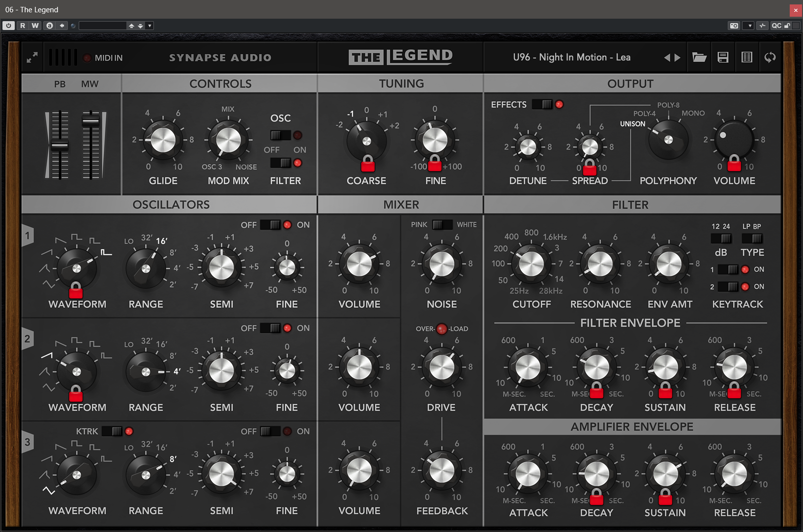The width and height of the screenshot is (803, 532).
Task: Click the QC quick controls button
Action: 776,26
